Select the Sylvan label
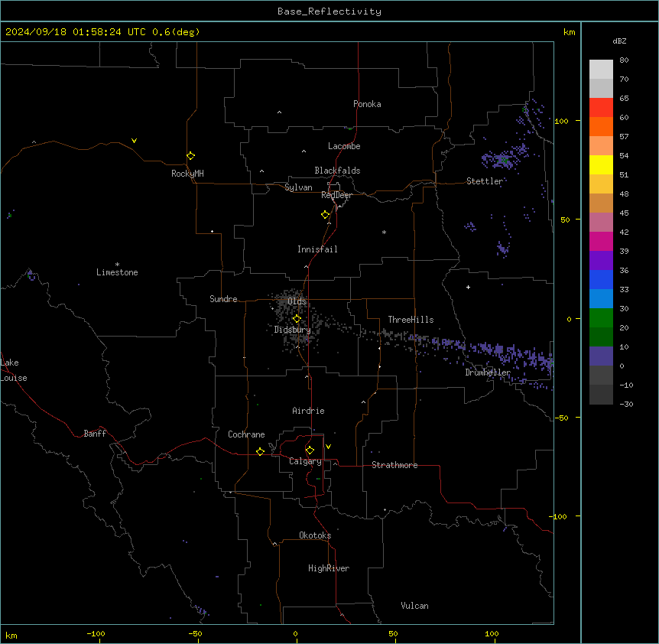Viewport: 659px width, 644px height. click(298, 187)
